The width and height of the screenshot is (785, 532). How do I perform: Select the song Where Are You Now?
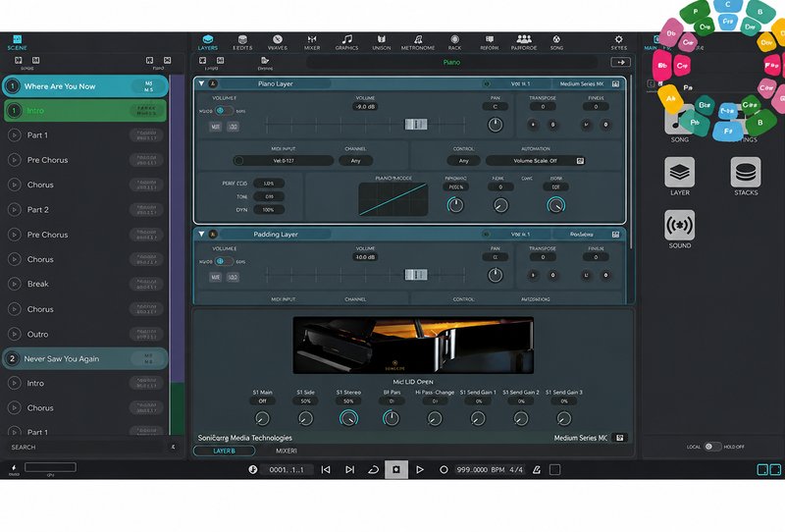(x=85, y=86)
